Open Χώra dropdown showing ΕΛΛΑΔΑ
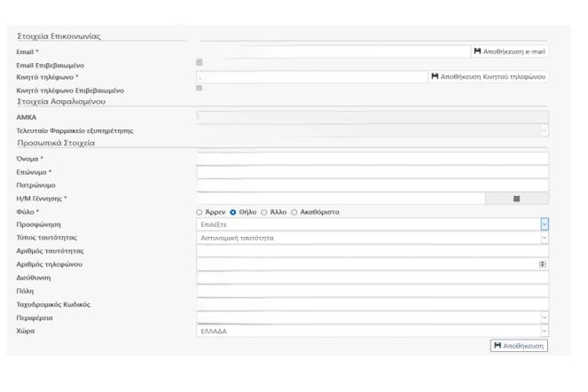The image size is (588, 392). tap(545, 331)
